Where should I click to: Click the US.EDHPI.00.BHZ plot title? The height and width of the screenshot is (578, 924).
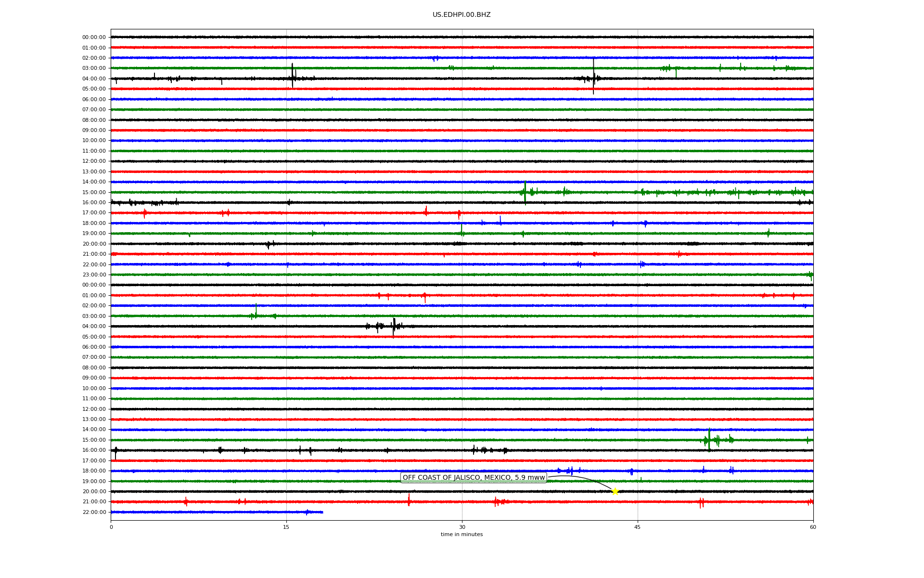pos(462,15)
